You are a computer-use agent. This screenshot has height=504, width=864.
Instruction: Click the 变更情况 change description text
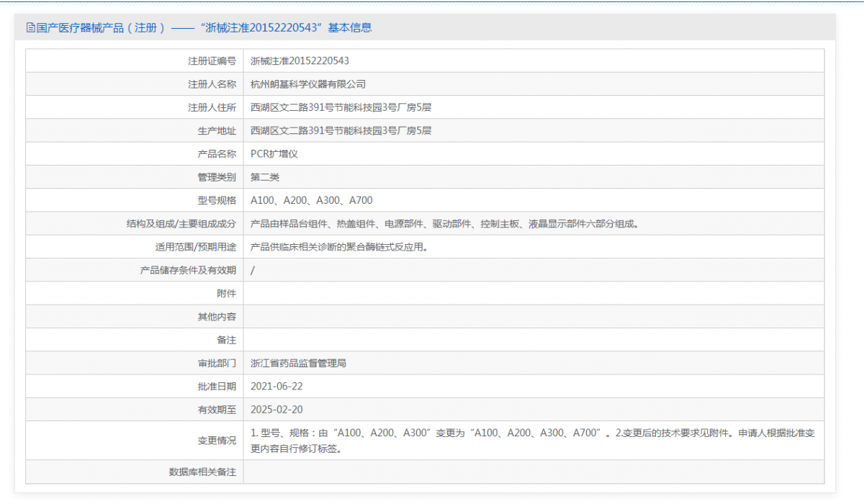pyautogui.click(x=533, y=441)
